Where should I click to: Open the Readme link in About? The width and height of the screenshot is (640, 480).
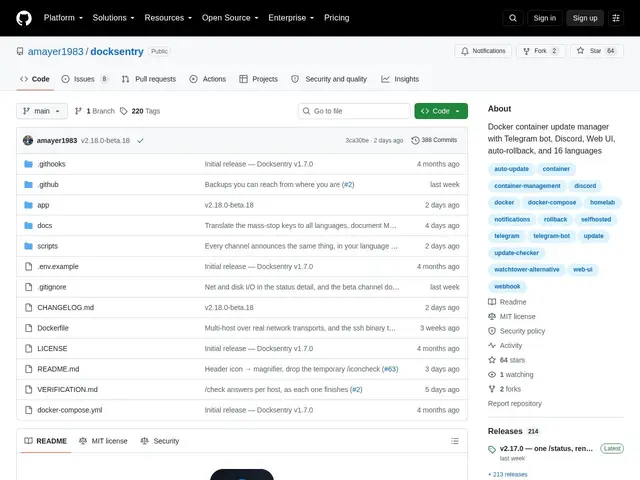508,302
